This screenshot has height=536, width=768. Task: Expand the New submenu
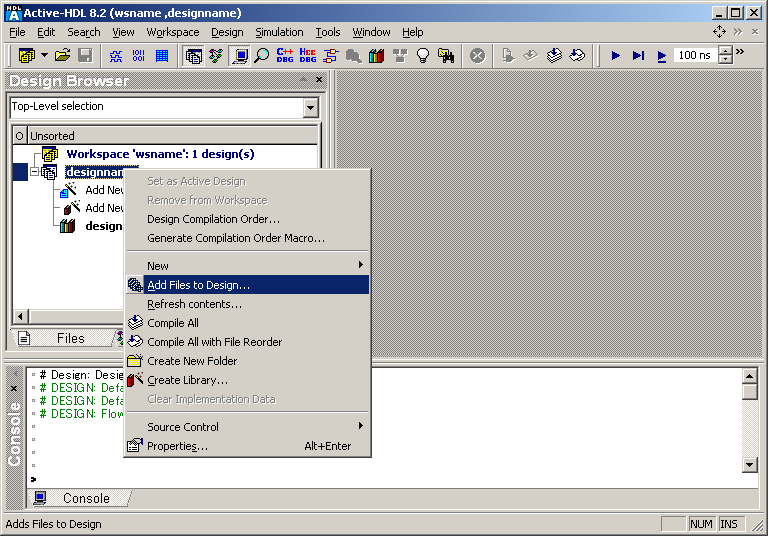tap(247, 266)
